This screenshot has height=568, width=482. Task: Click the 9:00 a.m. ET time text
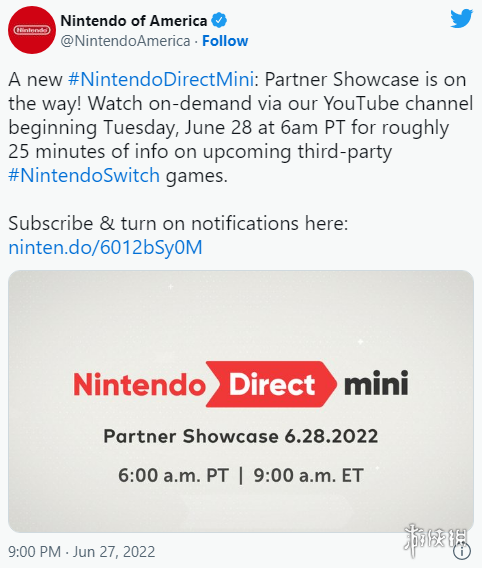(x=308, y=475)
